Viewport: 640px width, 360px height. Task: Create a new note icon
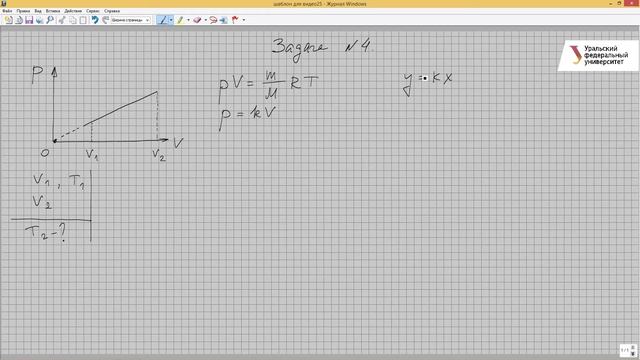click(9, 20)
